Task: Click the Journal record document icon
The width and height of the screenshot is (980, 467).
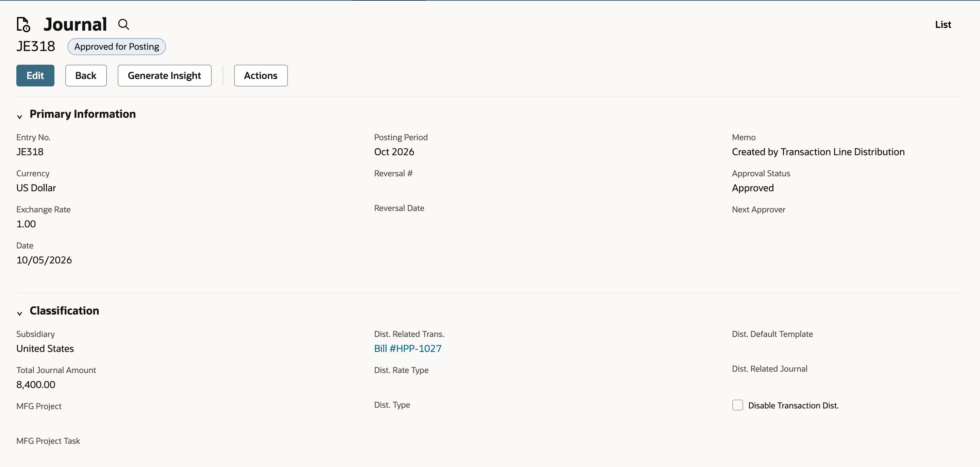Action: (23, 25)
